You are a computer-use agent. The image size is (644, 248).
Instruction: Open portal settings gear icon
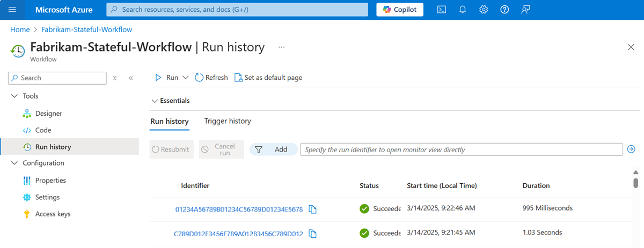click(484, 10)
